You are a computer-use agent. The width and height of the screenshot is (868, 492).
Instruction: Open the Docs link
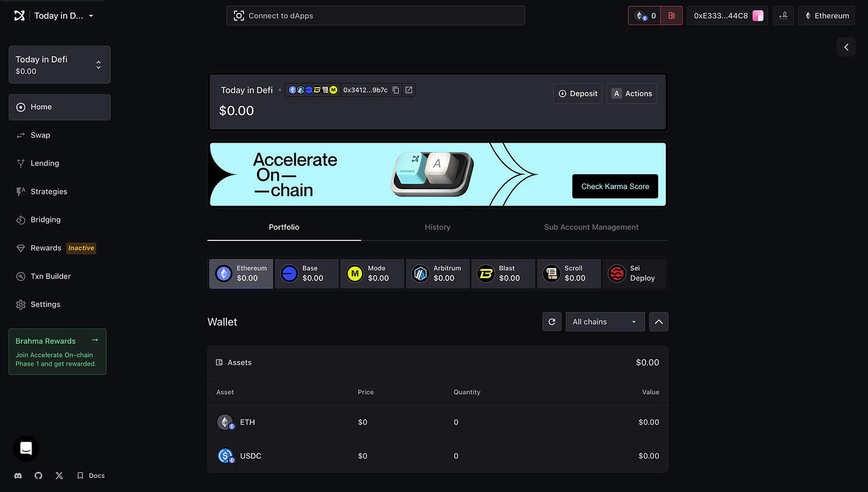click(91, 475)
